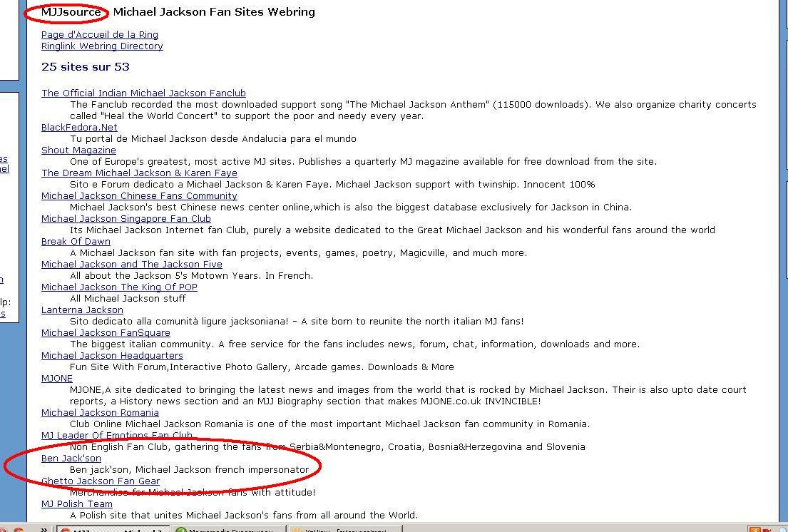Click 'Michael Jackson's best Chinese news center' text
This screenshot has height=532, width=788.
tap(351, 208)
